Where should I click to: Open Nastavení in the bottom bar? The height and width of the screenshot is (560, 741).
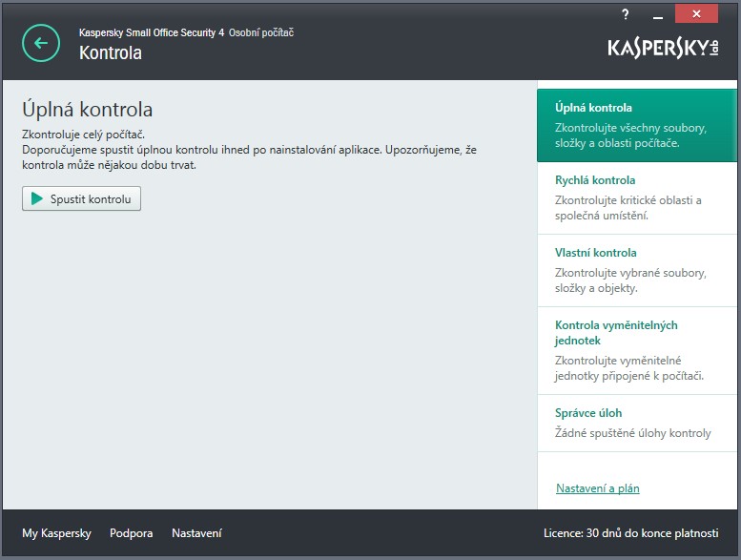[196, 533]
